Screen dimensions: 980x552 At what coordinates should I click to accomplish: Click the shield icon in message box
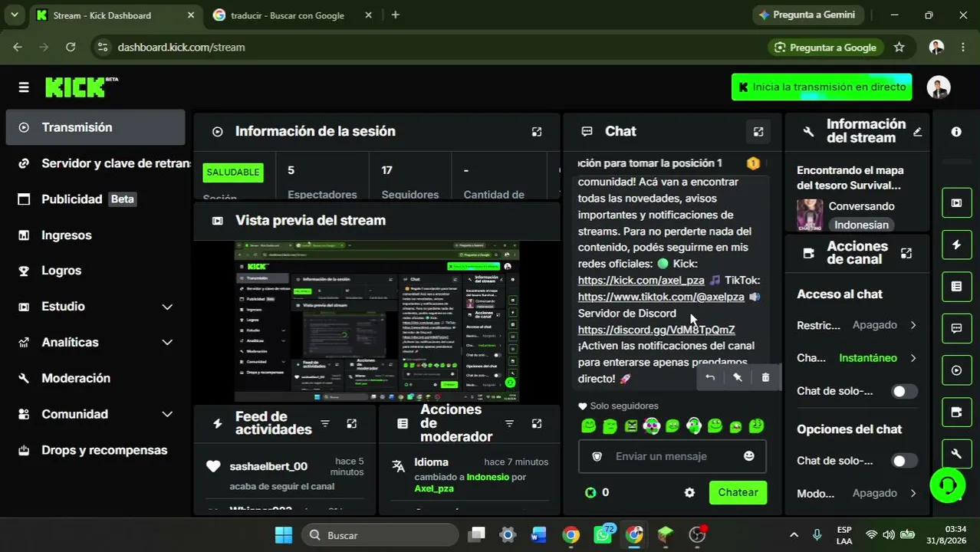click(x=597, y=456)
